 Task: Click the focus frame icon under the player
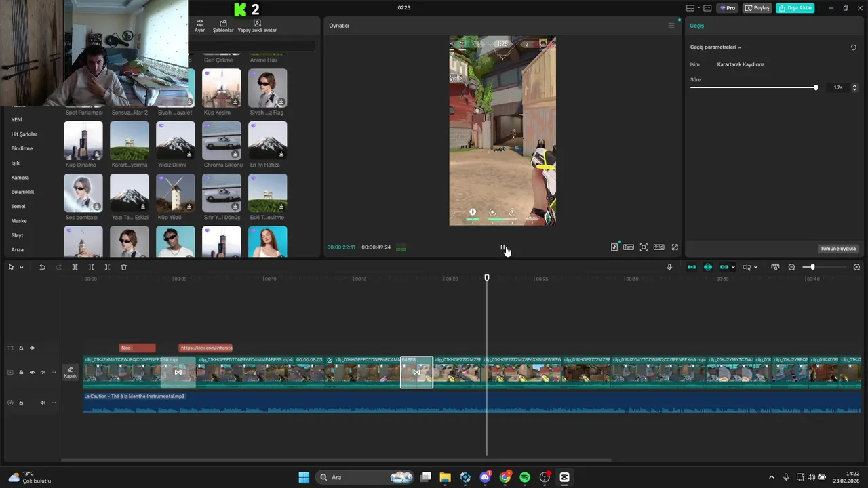644,247
